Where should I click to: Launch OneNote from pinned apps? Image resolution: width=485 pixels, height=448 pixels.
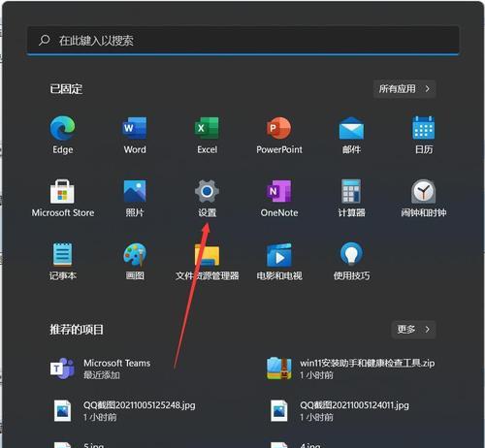point(279,198)
